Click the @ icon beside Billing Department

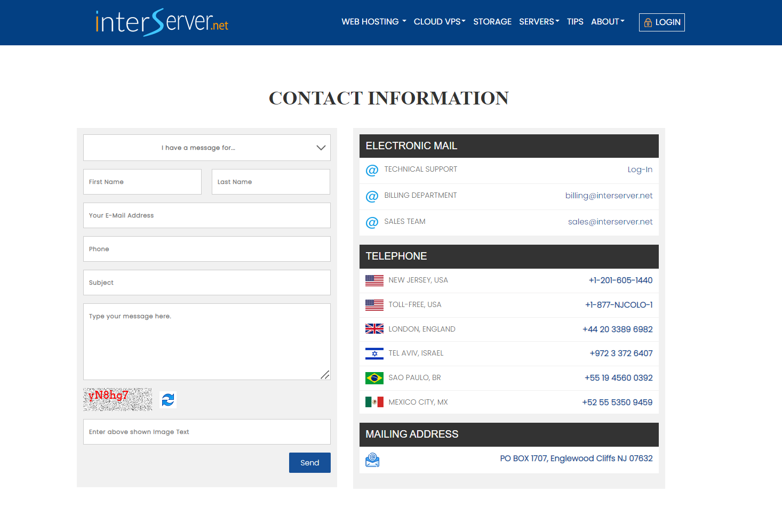click(372, 197)
